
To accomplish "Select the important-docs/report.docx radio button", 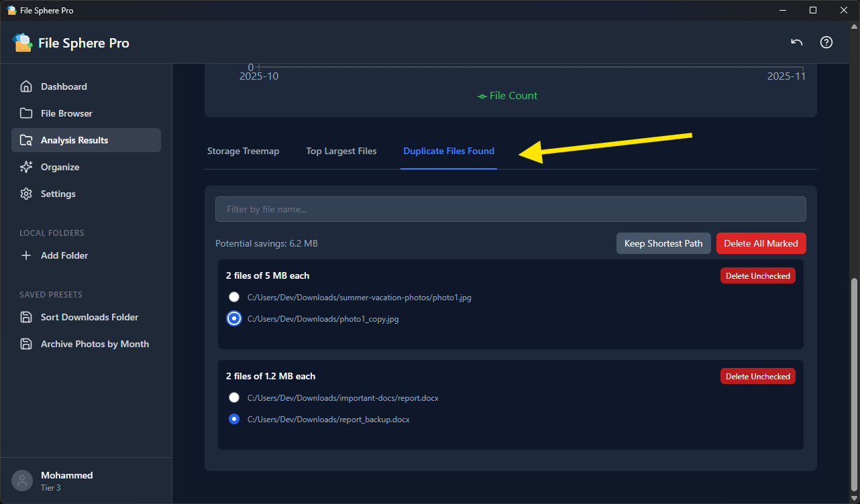I will (x=234, y=397).
